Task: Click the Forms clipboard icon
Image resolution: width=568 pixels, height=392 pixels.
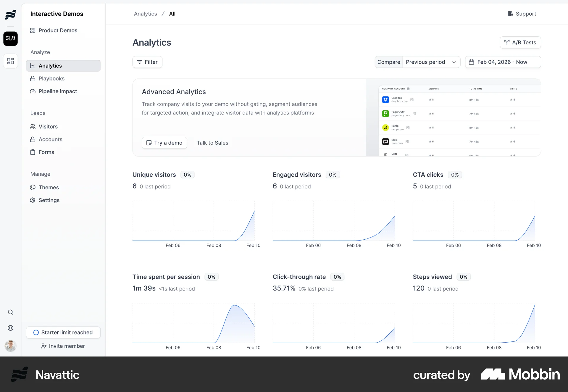Action: pos(33,152)
